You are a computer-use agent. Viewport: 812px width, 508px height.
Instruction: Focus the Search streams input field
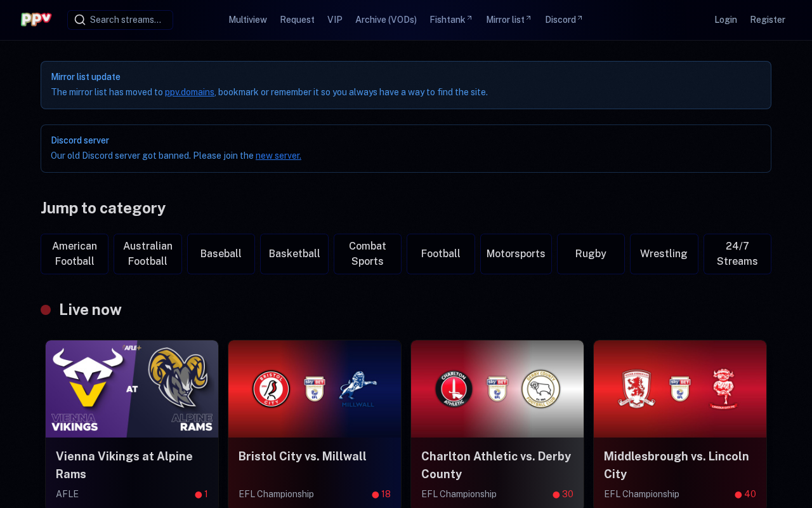[x=121, y=20]
